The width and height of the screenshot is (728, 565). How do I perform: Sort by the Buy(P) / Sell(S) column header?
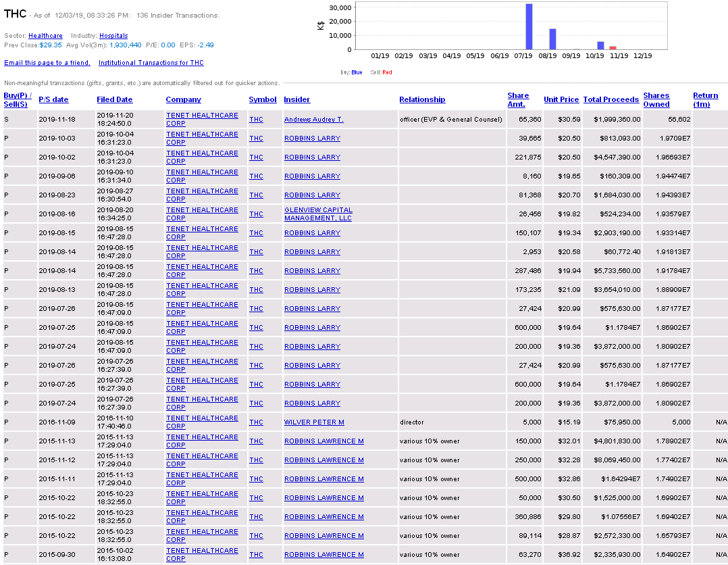click(x=18, y=100)
